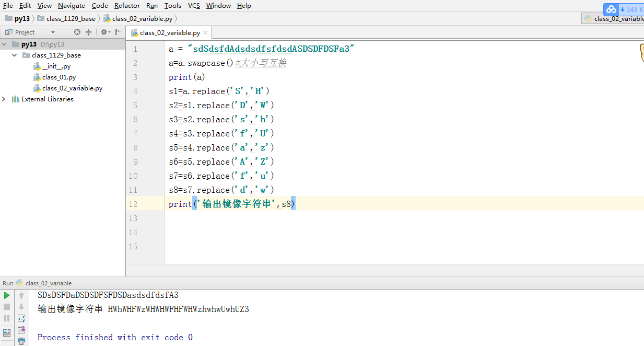Toggle the Restore Layout icon in Run panel
The image size is (644, 346).
click(x=7, y=332)
